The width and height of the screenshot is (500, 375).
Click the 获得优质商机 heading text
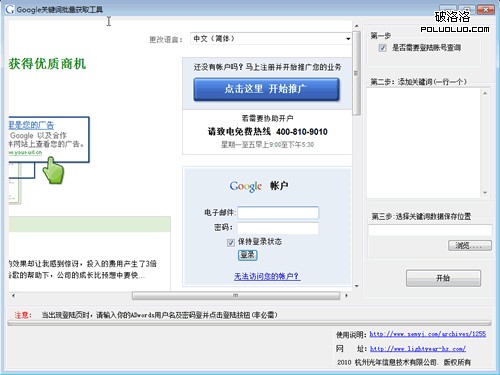point(47,64)
